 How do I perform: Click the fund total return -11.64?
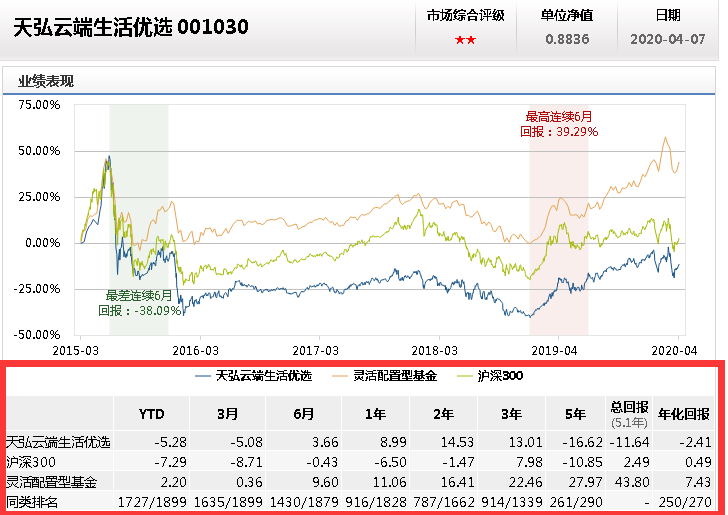pyautogui.click(x=629, y=442)
